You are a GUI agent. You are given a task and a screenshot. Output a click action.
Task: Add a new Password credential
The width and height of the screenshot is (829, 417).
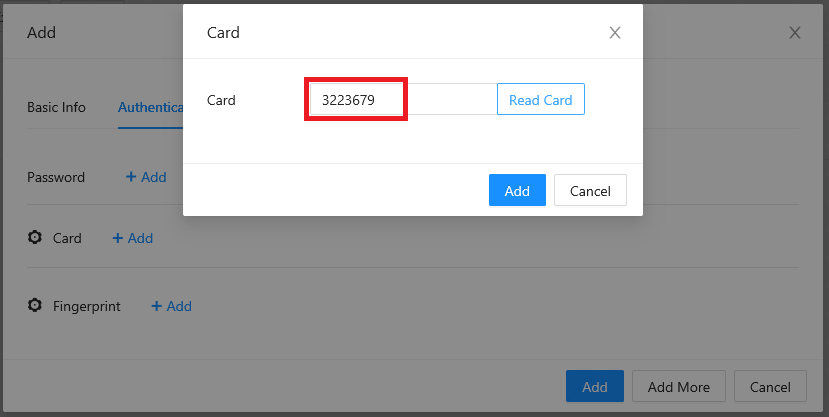[146, 177]
